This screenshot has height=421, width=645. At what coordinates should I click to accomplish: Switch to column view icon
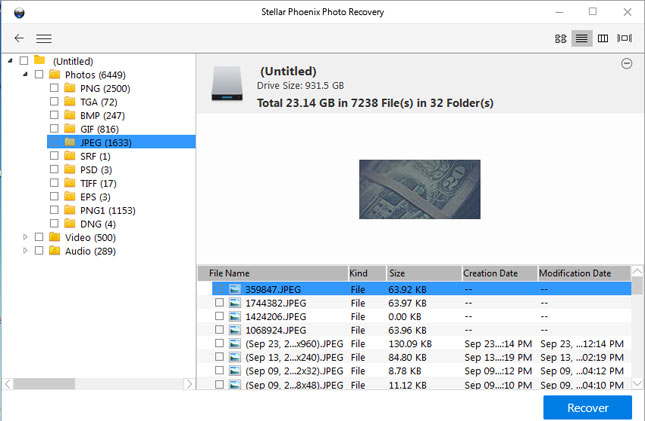click(x=603, y=38)
